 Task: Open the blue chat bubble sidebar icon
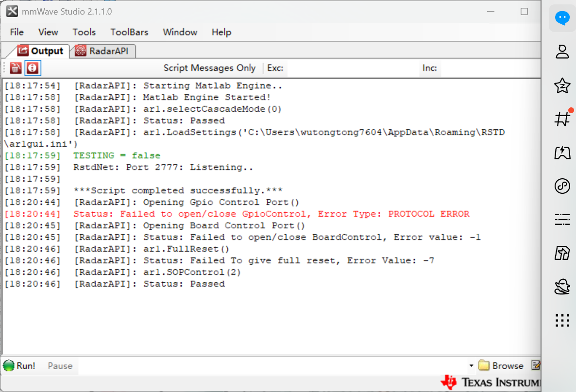pos(562,18)
